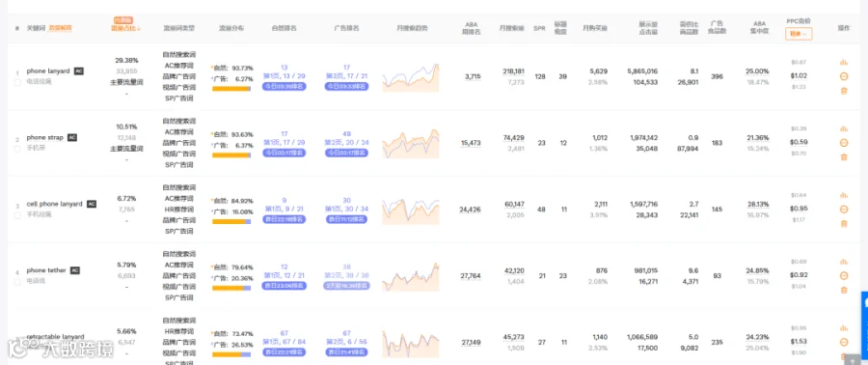The width and height of the screenshot is (868, 365).
Task: Tick the checkbox for phone strap
Action: coord(17,149)
